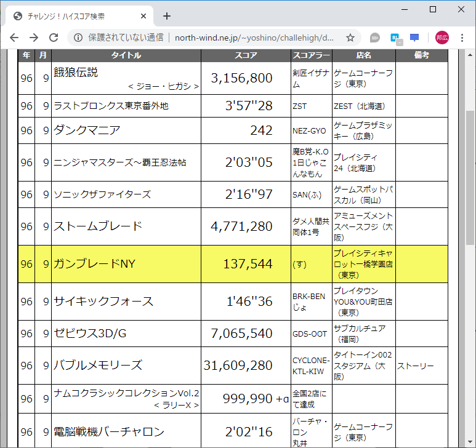476x448 pixels.
Task: Click the page scrollbar down arrow
Action: tap(470, 442)
